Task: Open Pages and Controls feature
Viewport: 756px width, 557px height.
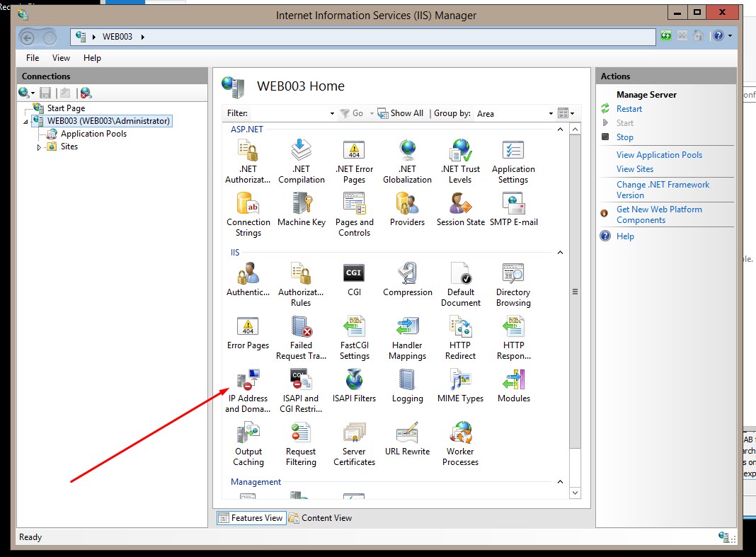Action: tap(355, 214)
